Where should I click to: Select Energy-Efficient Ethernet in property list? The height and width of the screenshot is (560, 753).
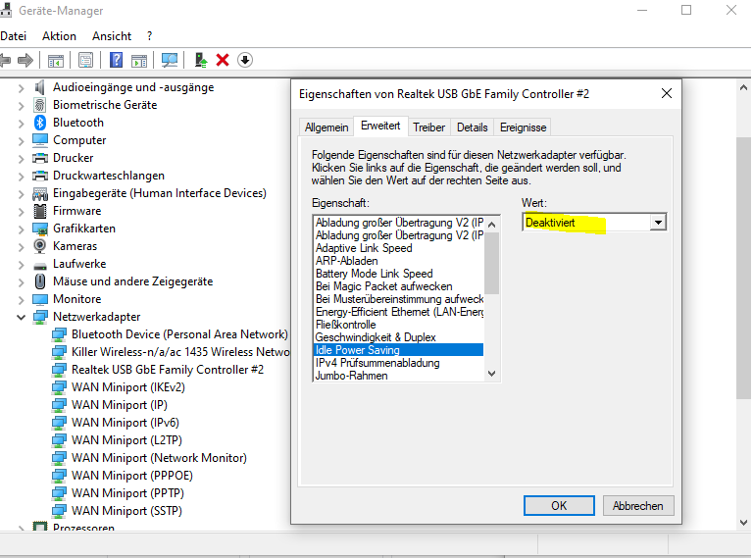click(x=399, y=312)
